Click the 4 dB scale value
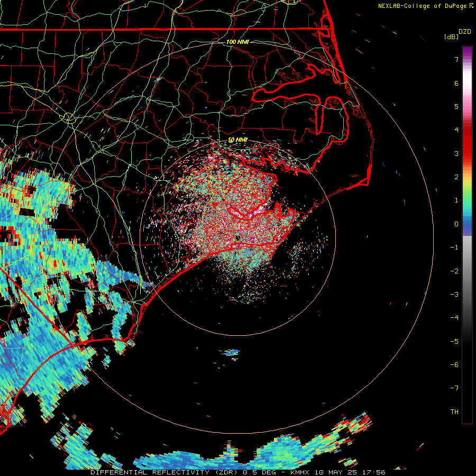 pos(456,130)
